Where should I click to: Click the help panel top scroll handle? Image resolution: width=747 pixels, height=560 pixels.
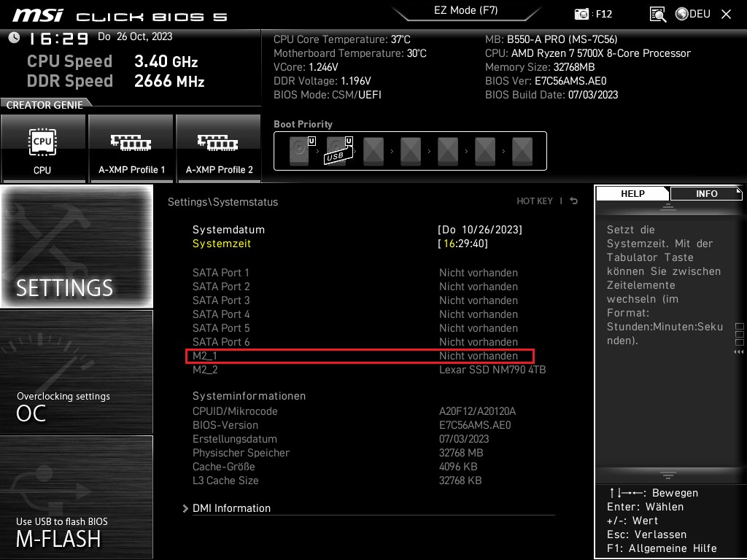668,206
